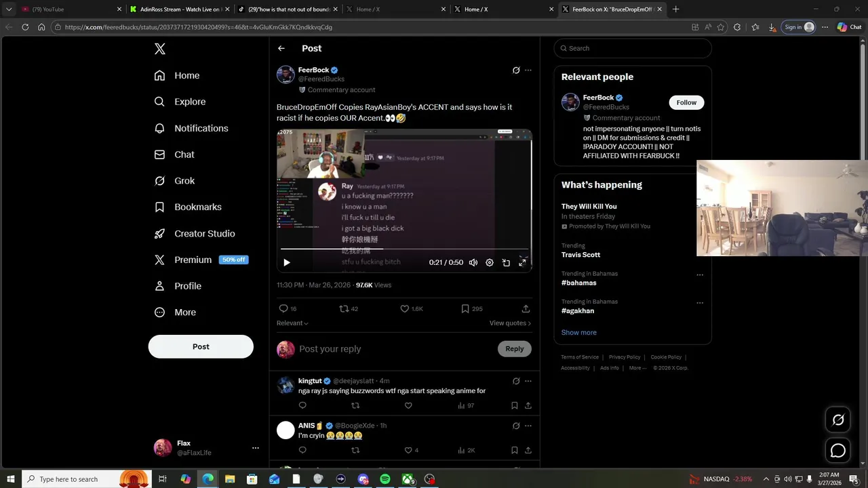Click the Post your reply field
Screen dimensions: 868x488
(x=397, y=349)
